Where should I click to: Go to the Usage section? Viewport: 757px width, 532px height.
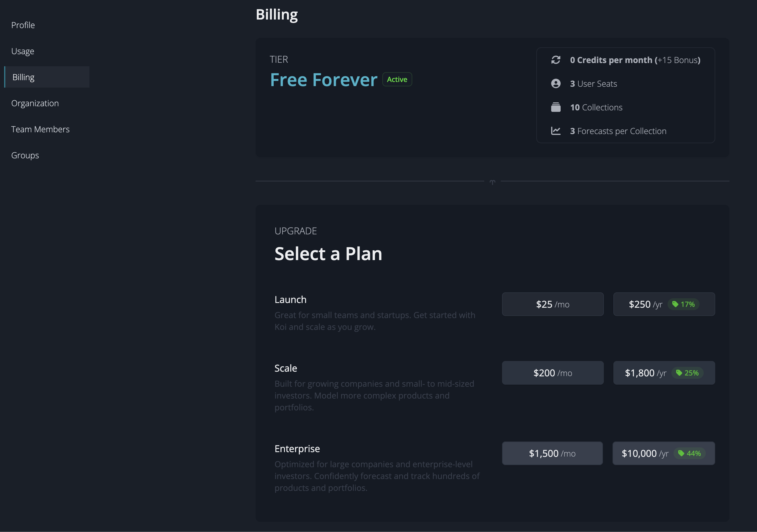(x=23, y=51)
